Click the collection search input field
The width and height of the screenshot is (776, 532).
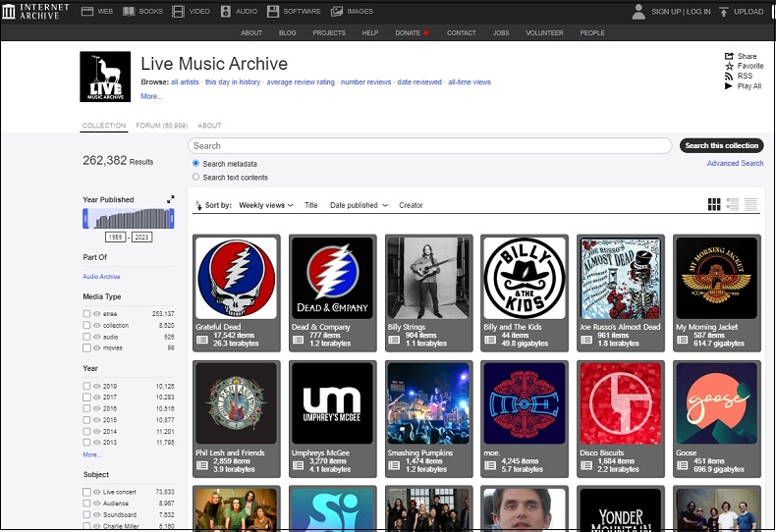pos(429,146)
